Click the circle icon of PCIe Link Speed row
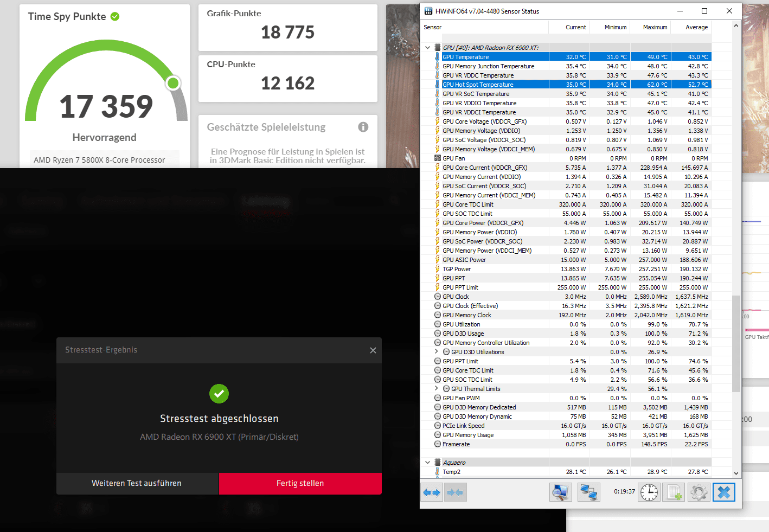 [438, 426]
